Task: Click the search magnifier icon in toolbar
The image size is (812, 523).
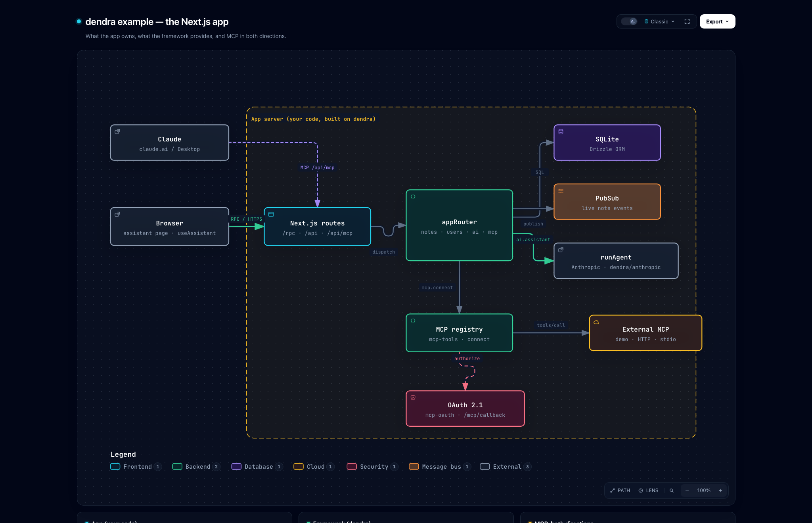Action: pos(672,491)
